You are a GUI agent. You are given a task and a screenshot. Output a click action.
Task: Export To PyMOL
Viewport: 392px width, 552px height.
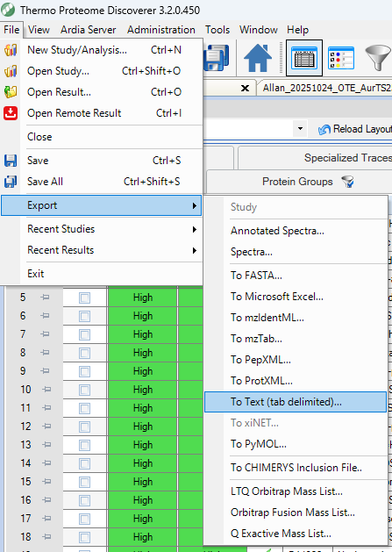(296, 444)
